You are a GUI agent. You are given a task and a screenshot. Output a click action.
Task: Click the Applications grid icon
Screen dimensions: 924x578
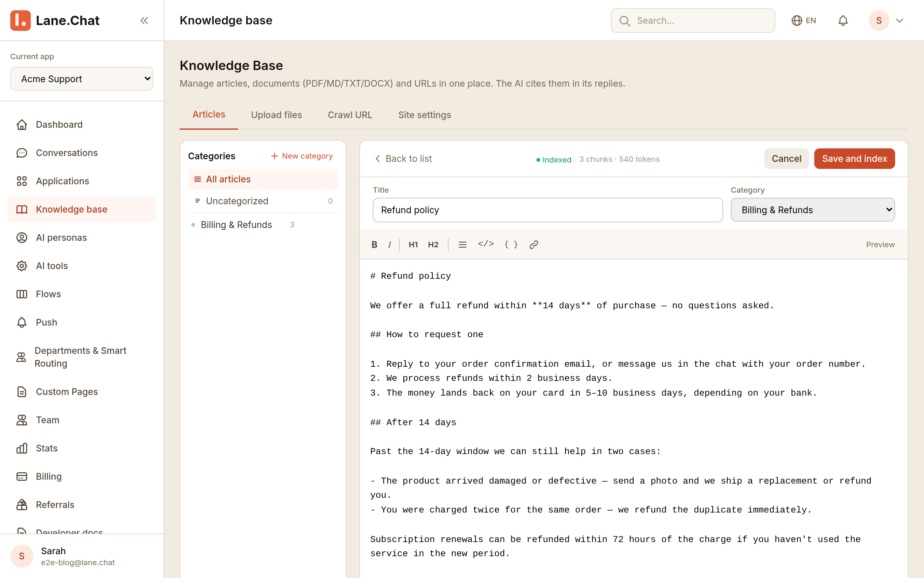pos(22,181)
